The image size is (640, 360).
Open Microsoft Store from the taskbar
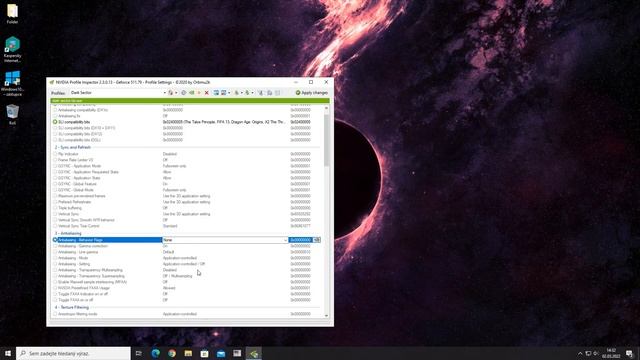click(204, 353)
